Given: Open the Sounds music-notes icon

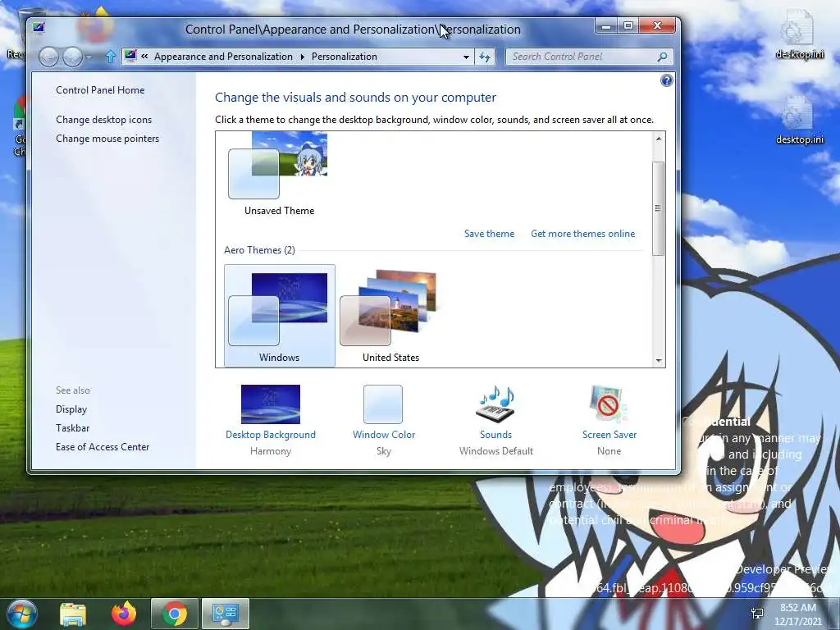Looking at the screenshot, I should point(495,404).
